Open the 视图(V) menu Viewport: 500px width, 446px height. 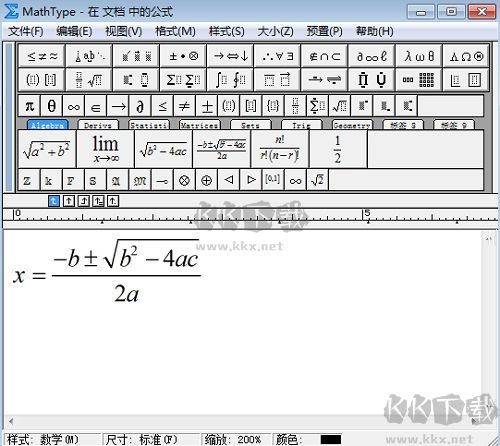click(124, 32)
